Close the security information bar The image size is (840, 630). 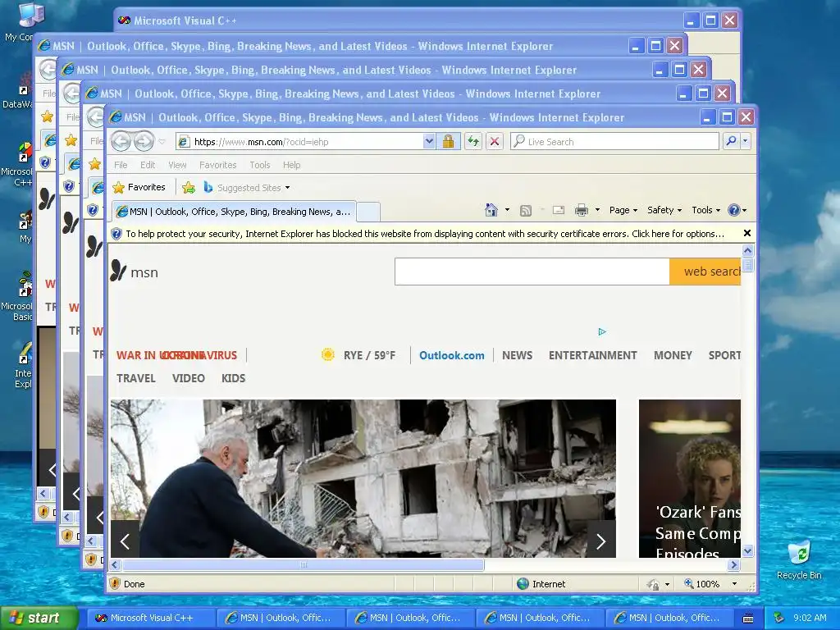(746, 233)
